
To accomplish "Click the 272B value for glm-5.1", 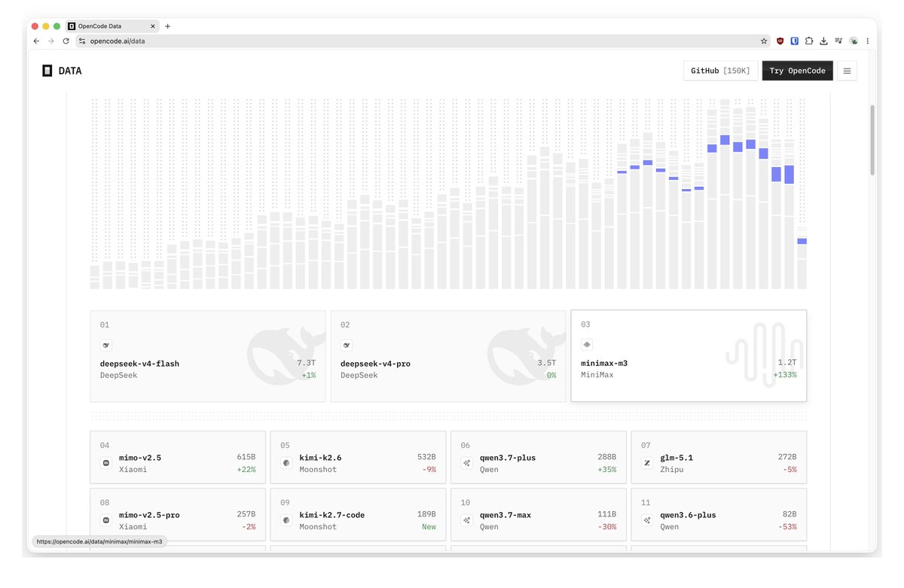I will tap(787, 457).
